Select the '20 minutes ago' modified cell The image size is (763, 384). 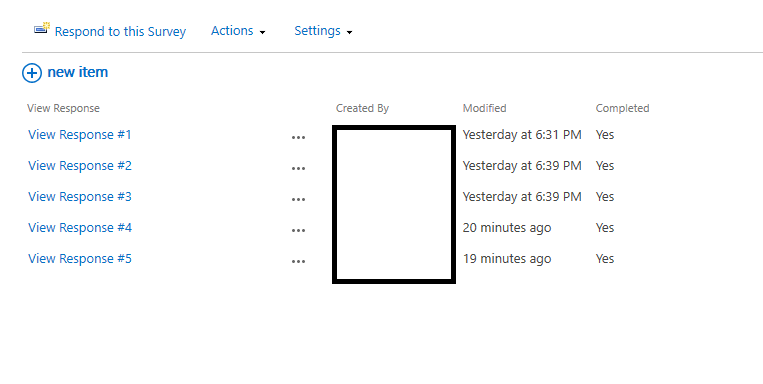(x=507, y=227)
